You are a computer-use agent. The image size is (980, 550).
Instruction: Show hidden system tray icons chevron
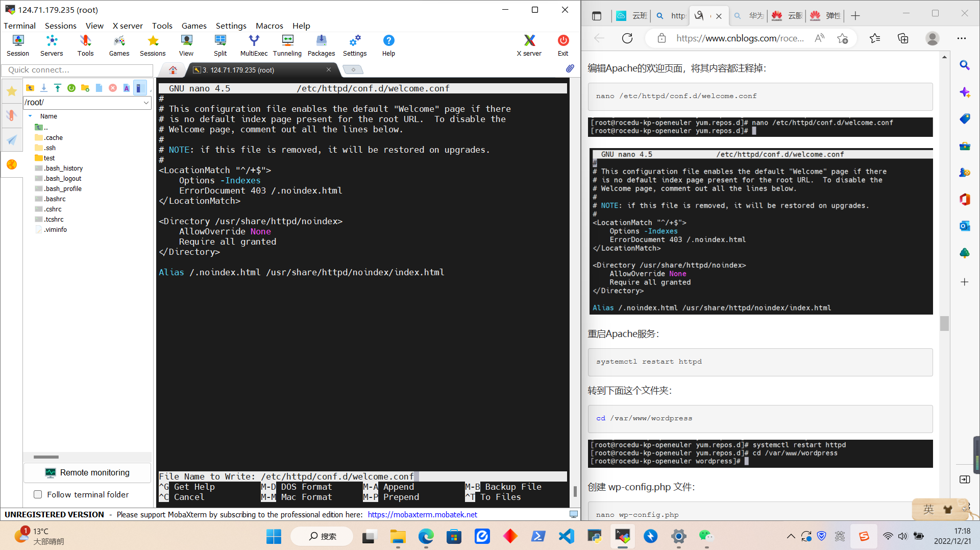coord(791,536)
